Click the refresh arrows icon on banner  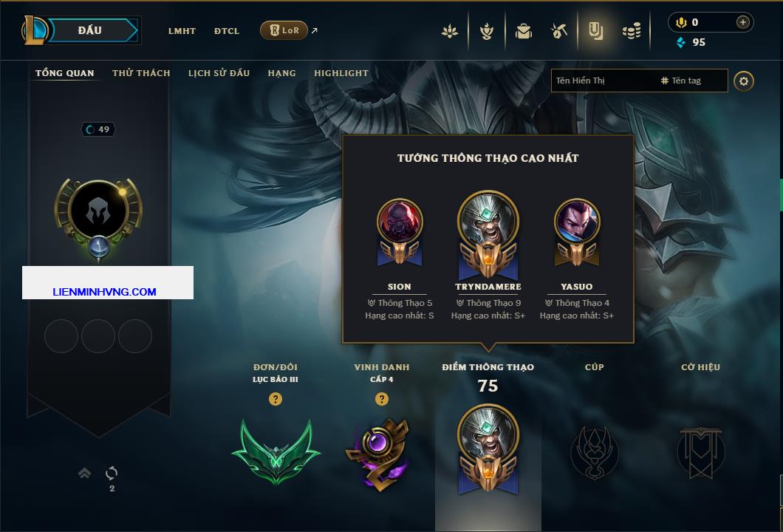click(112, 473)
